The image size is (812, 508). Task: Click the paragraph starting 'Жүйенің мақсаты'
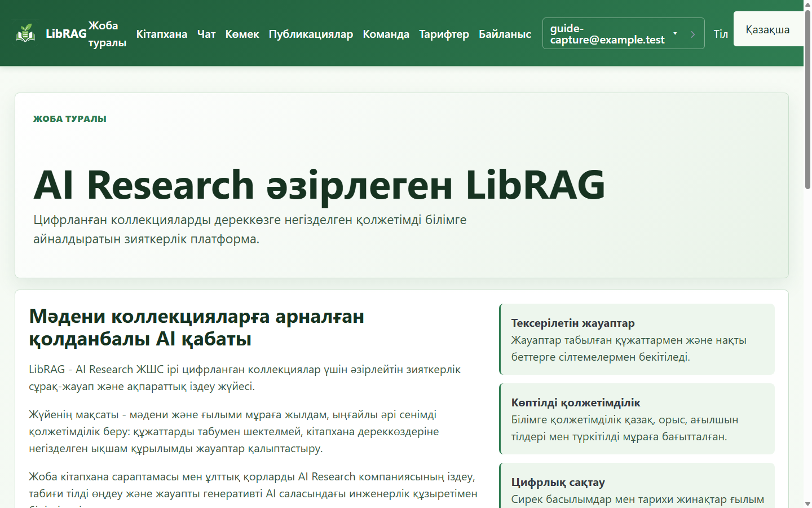pyautogui.click(x=234, y=431)
